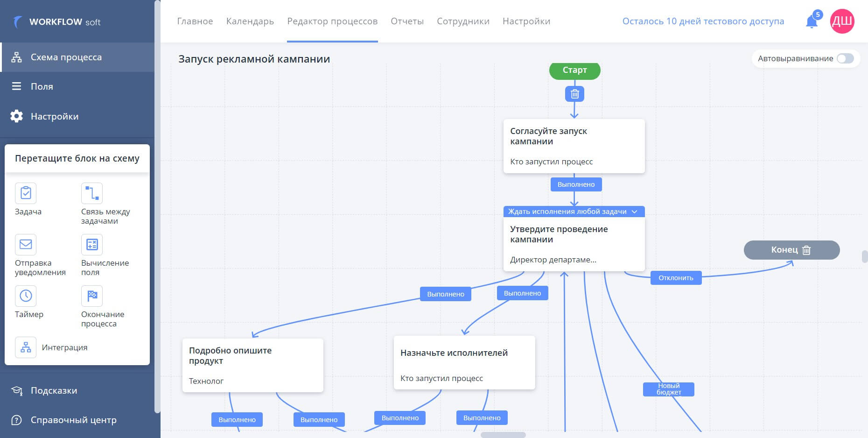Click the Справочный центр question mark icon
The height and width of the screenshot is (438, 868).
[x=16, y=420]
